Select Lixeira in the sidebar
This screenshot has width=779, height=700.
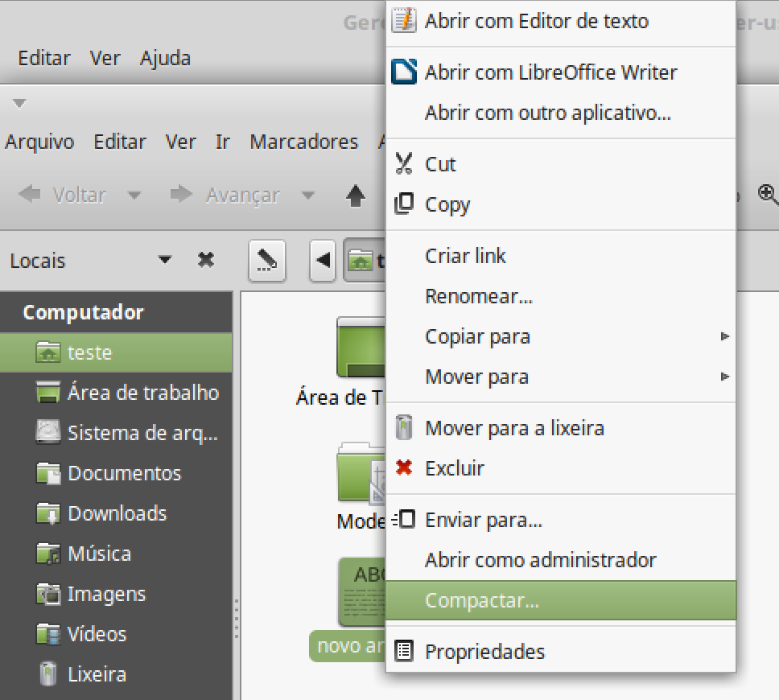click(97, 674)
